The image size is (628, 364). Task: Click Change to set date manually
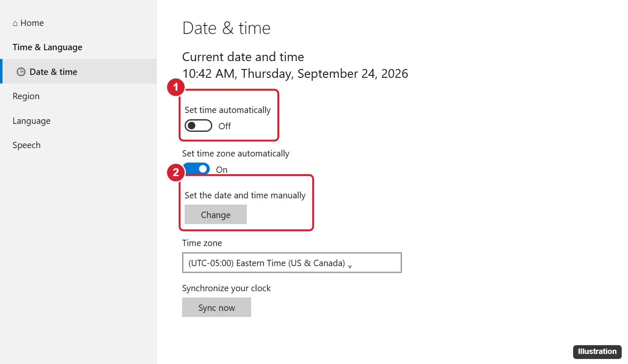(216, 215)
